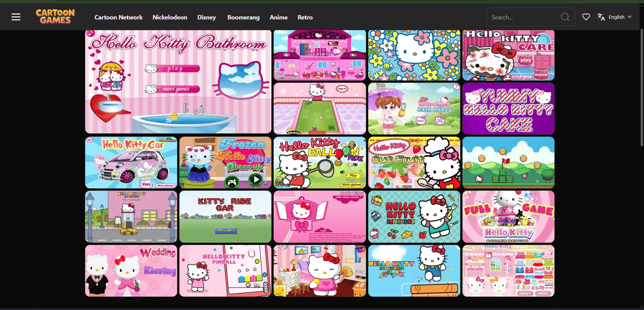Screen dimensions: 644x310
Task: Open the Hello Kitty flowers game thumbnail
Action: click(x=414, y=55)
